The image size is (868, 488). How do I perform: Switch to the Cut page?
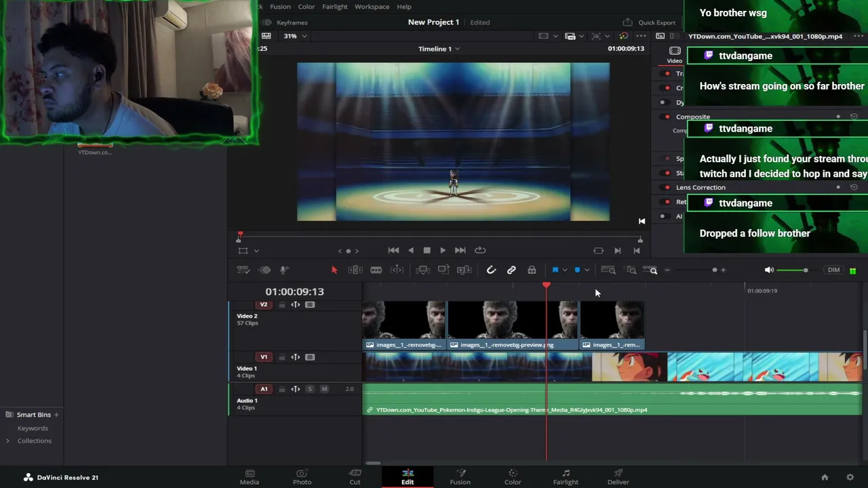click(x=355, y=477)
